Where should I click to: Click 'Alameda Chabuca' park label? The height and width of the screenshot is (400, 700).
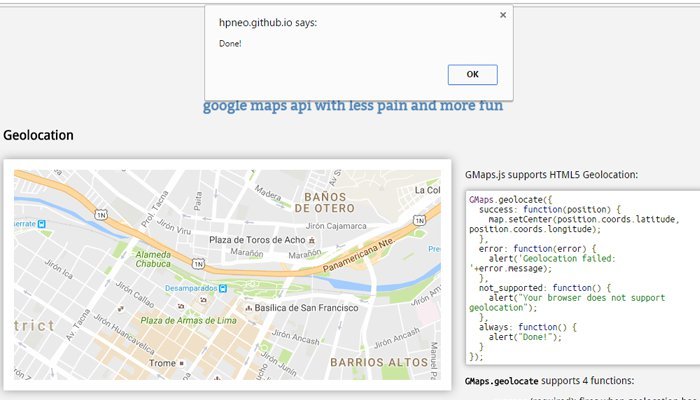click(153, 259)
